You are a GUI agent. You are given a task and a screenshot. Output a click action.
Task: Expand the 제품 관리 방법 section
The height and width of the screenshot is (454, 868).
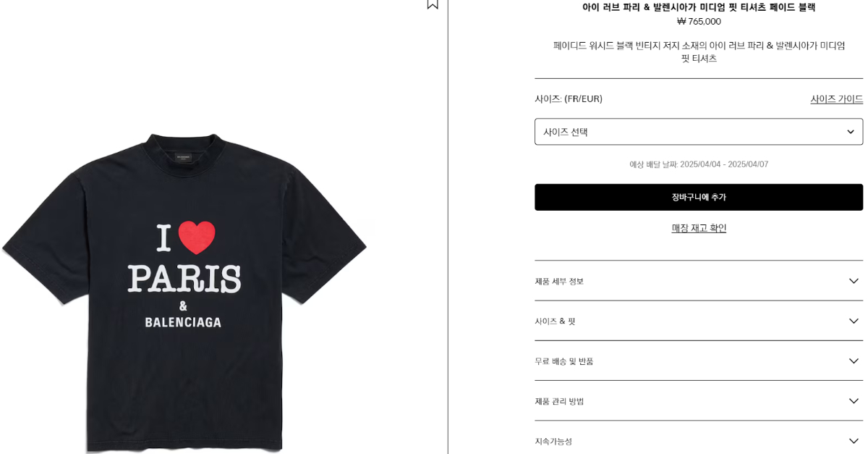699,400
